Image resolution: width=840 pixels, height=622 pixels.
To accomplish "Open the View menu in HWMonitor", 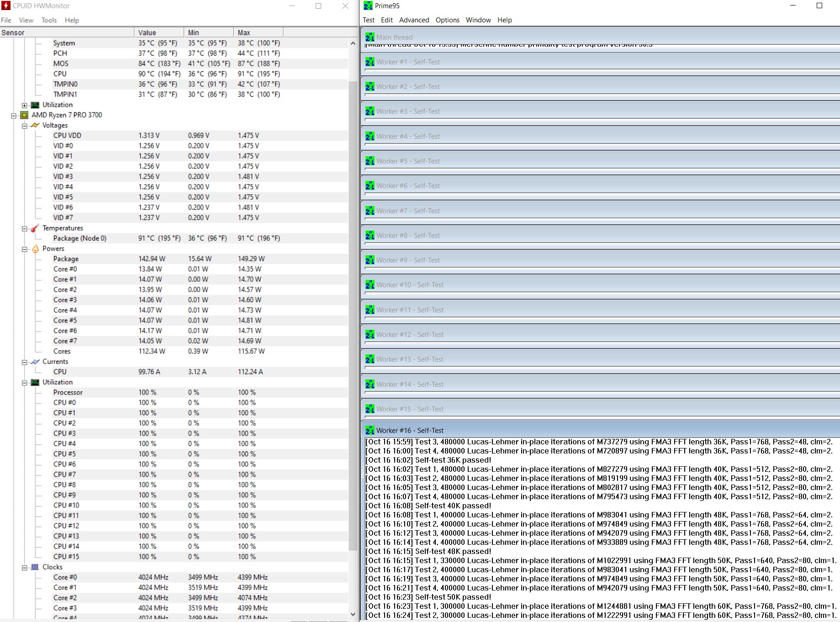I will coord(26,20).
